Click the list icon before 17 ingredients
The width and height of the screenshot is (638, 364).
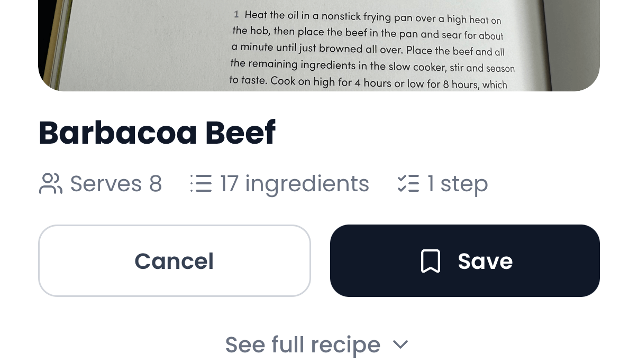pyautogui.click(x=201, y=184)
